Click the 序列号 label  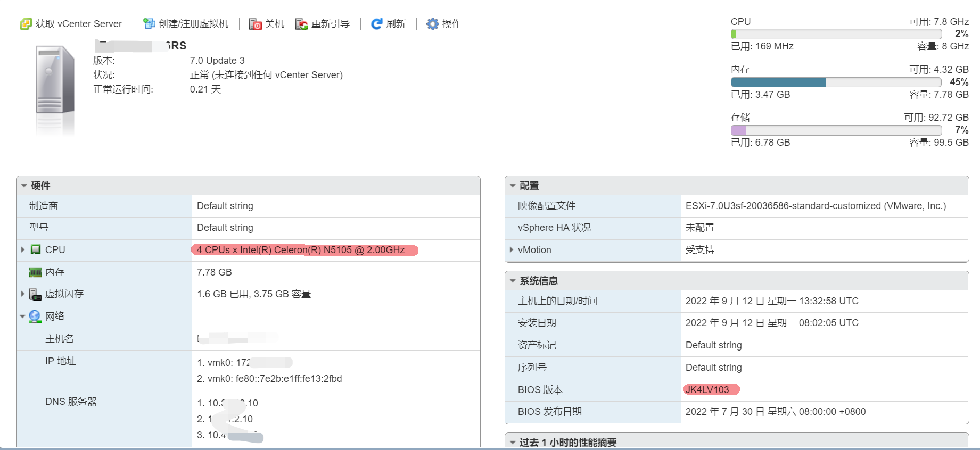532,368
